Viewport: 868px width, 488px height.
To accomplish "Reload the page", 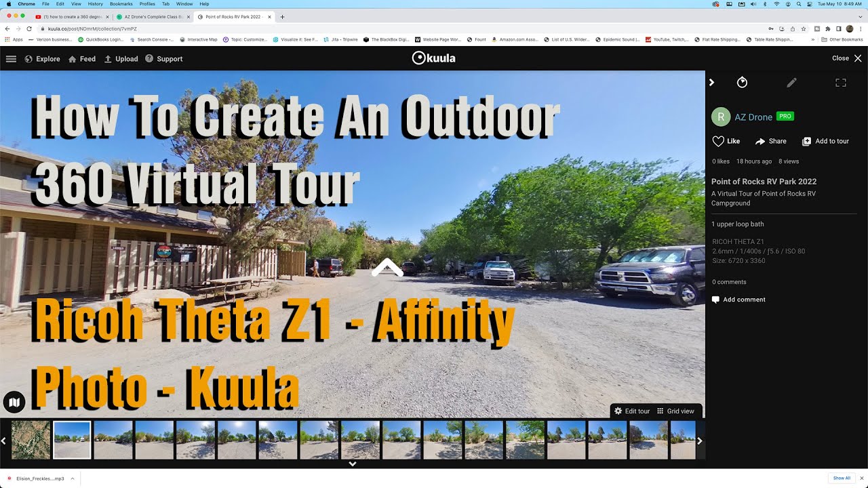I will pyautogui.click(x=29, y=29).
